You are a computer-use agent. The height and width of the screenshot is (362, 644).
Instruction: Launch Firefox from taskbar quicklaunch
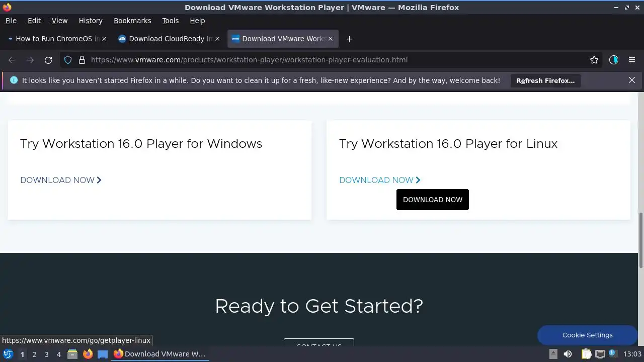pos(88,354)
